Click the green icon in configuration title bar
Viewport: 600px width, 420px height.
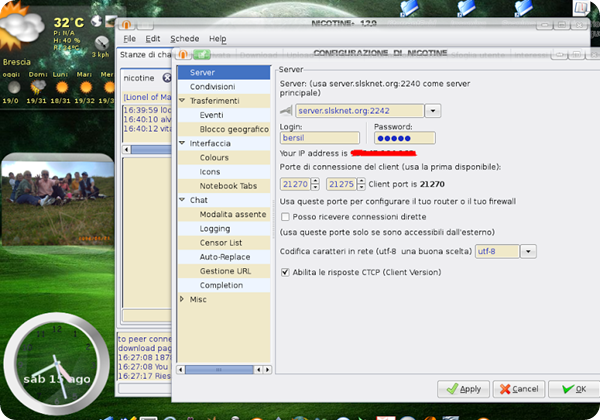[x=202, y=54]
